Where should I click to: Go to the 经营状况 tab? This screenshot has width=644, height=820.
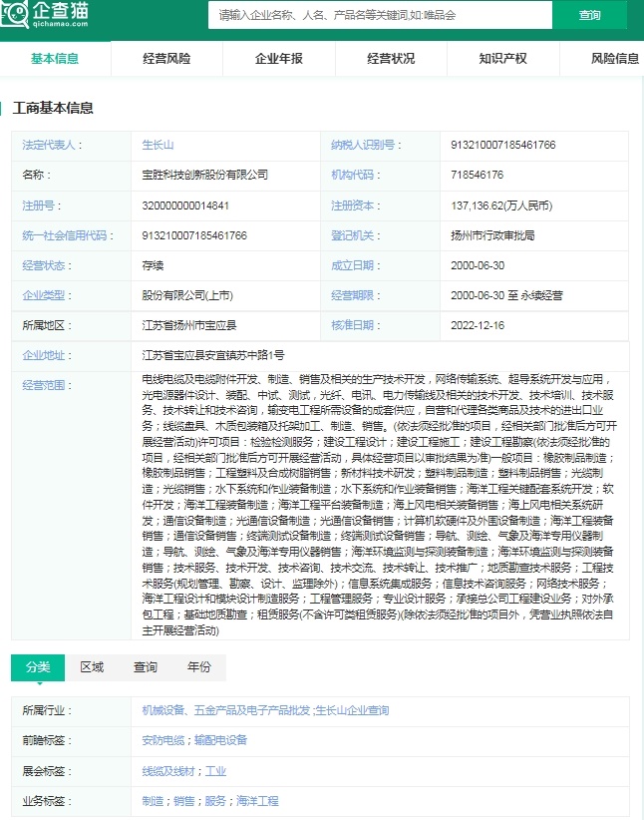click(x=391, y=59)
